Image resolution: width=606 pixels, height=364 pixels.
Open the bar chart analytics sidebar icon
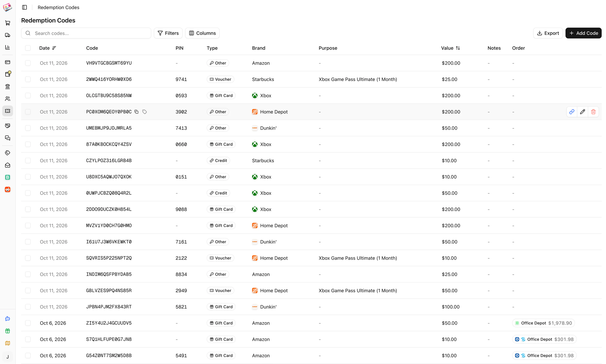(8, 47)
